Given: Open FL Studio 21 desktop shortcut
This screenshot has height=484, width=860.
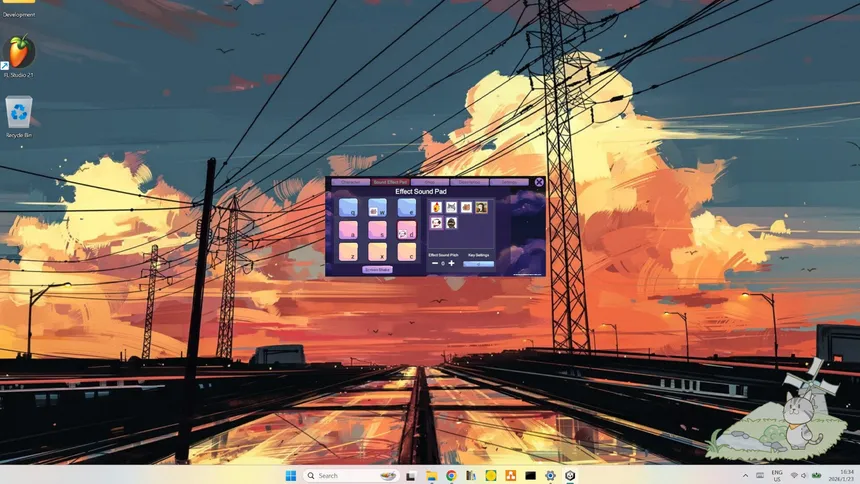Looking at the screenshot, I should tap(19, 54).
